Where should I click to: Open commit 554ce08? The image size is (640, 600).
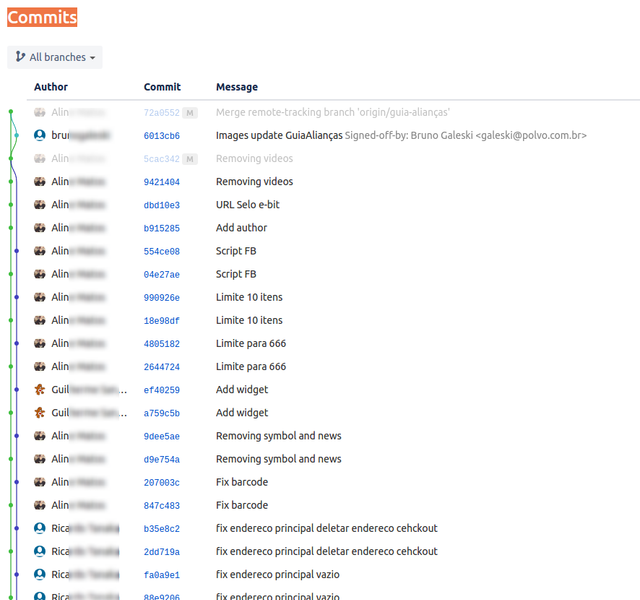pos(162,251)
